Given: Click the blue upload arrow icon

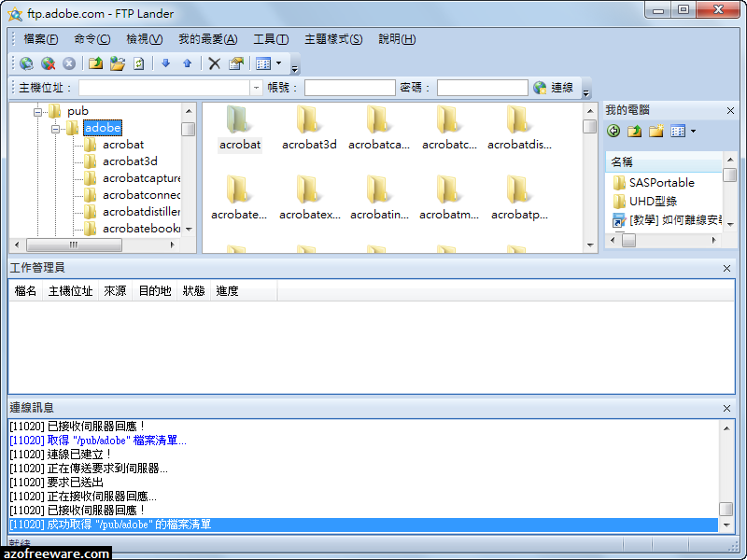Looking at the screenshot, I should point(188,63).
